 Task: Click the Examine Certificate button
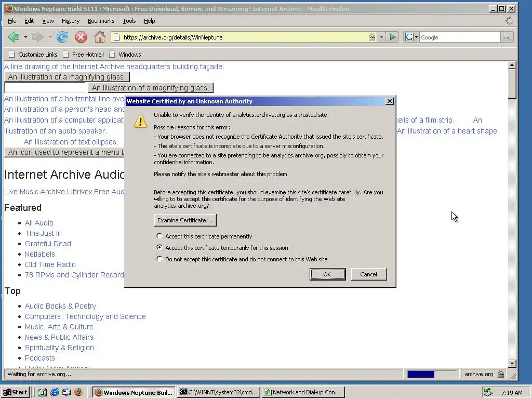[185, 220]
